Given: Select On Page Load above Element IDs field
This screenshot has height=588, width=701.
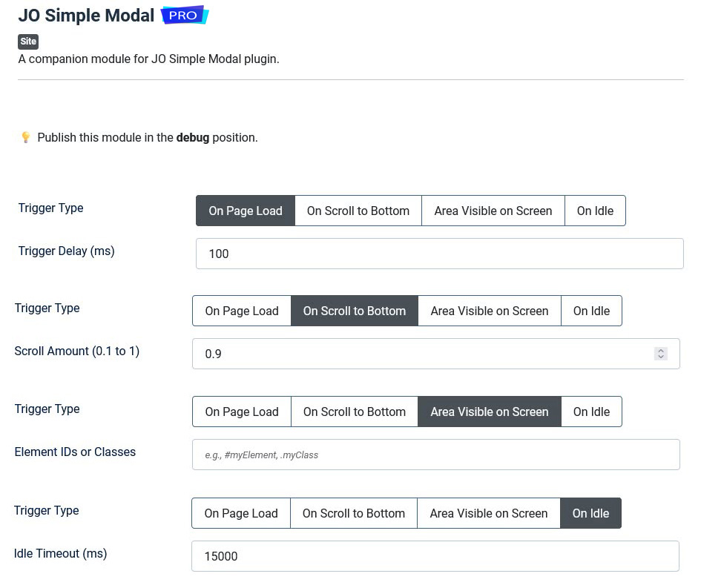Looking at the screenshot, I should [242, 412].
